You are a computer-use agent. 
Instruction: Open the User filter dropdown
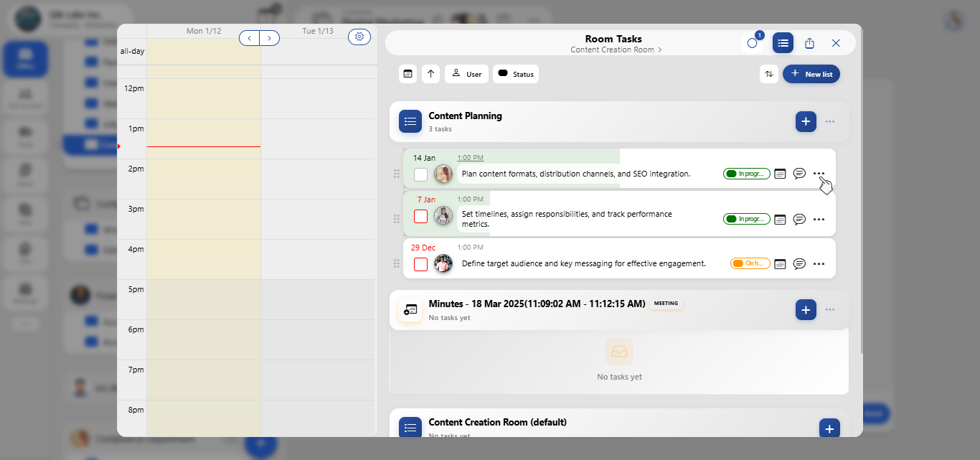[466, 74]
